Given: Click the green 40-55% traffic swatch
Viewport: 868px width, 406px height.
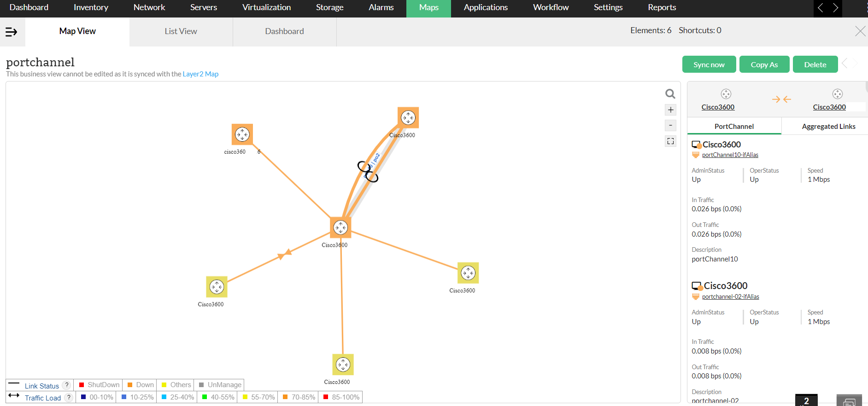Looking at the screenshot, I should coord(205,397).
